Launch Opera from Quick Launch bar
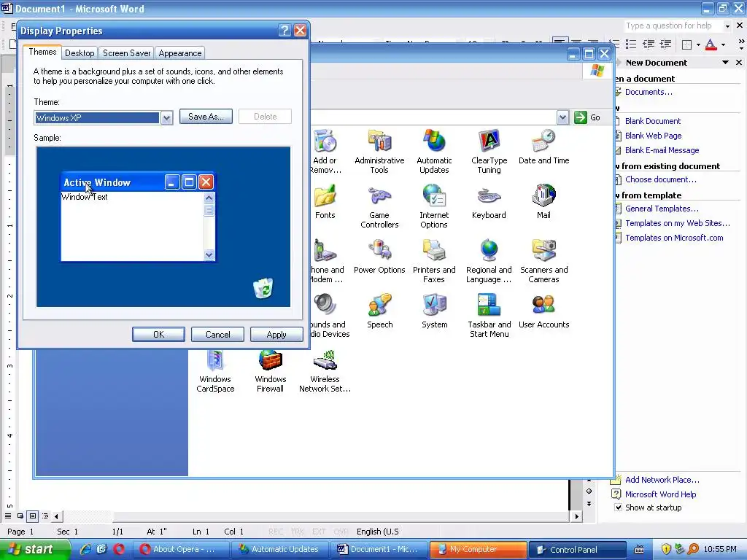Viewport: 747px width, 560px height. [119, 549]
